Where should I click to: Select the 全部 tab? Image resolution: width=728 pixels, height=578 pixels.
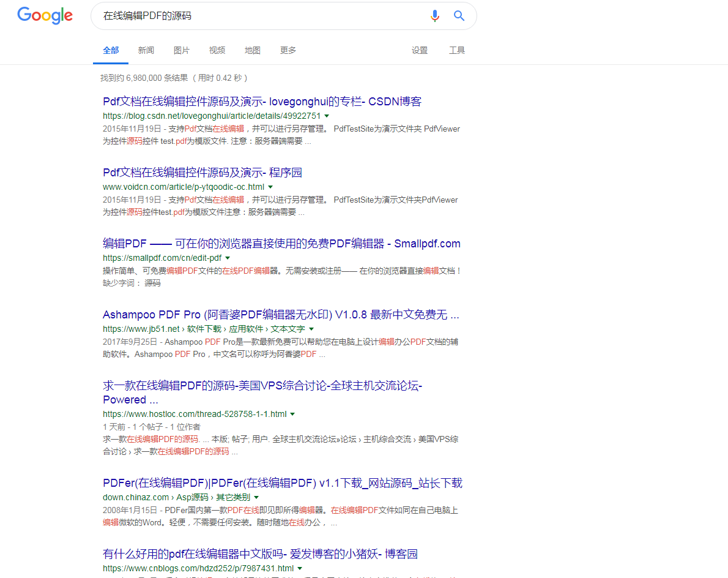(111, 50)
